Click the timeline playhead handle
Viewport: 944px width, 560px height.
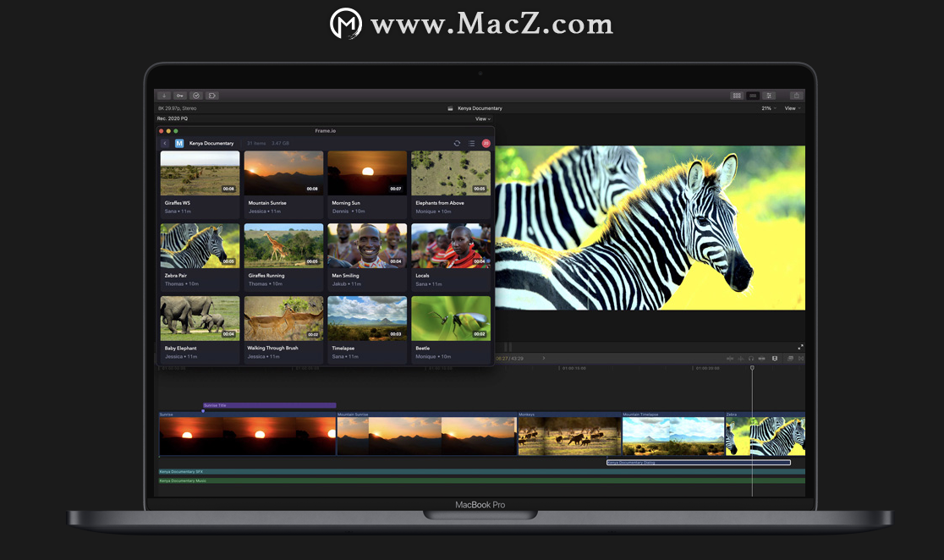point(752,367)
